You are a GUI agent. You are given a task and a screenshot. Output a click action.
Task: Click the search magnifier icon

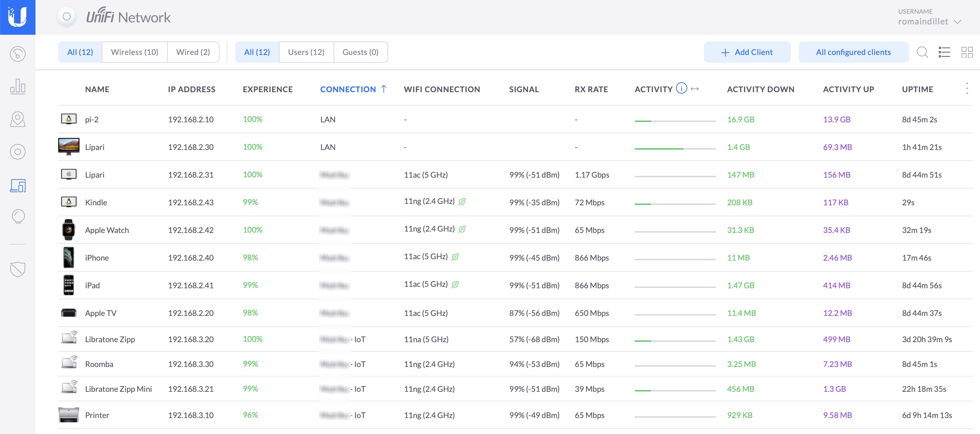point(922,52)
